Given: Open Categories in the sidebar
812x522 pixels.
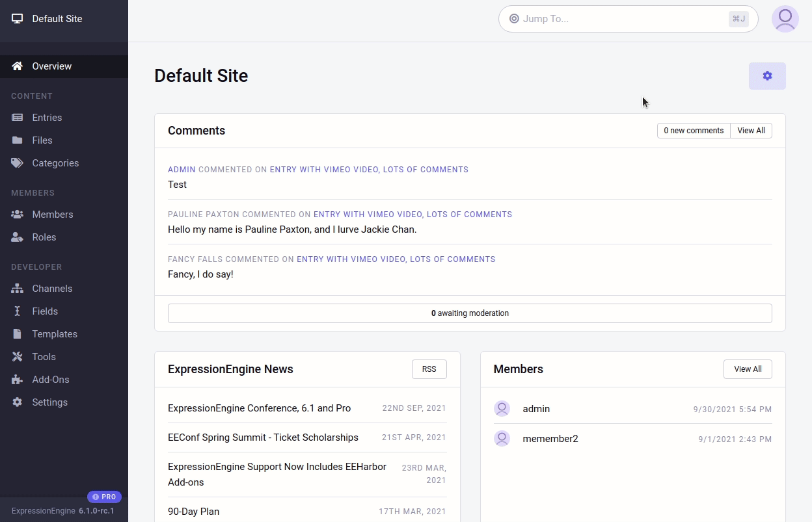Looking at the screenshot, I should [64, 163].
